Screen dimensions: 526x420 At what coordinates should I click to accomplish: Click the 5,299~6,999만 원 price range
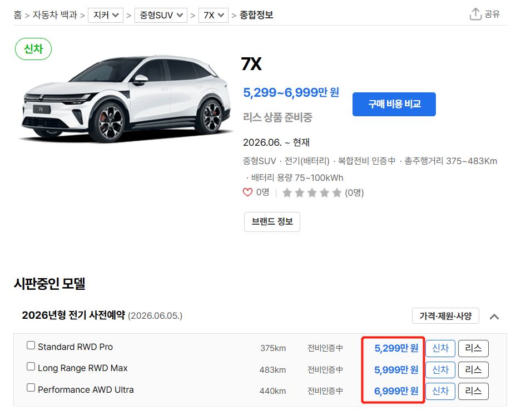[x=291, y=92]
